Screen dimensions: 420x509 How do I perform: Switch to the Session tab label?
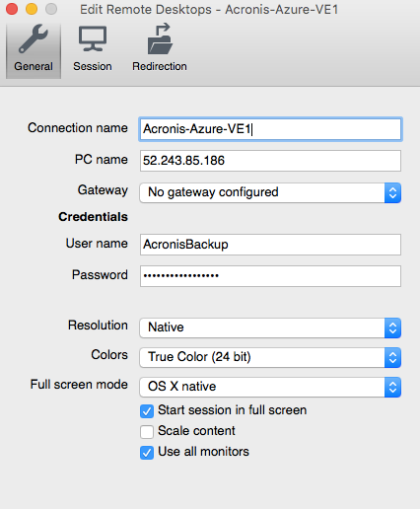[x=93, y=66]
